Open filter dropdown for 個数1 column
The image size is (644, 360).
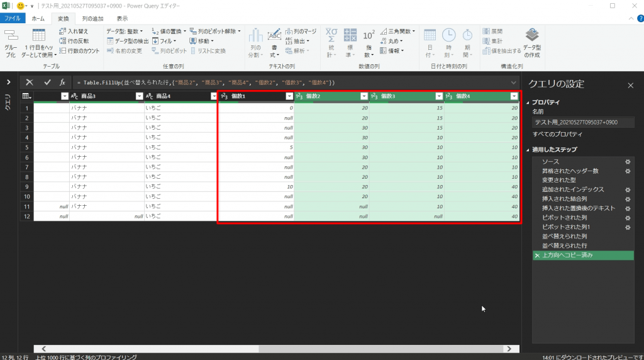(x=289, y=96)
